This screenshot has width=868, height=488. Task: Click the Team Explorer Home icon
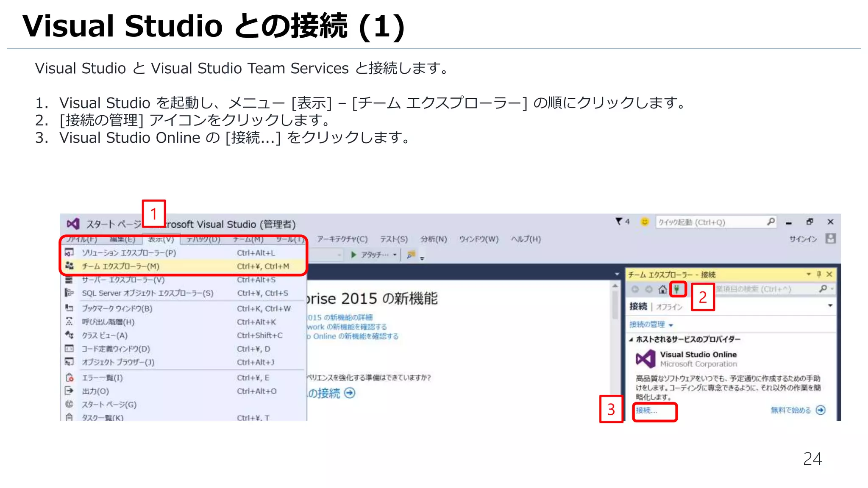(662, 289)
